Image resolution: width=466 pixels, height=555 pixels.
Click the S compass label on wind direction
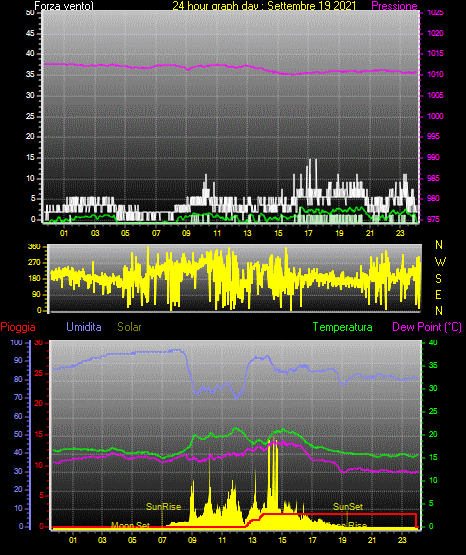click(438, 279)
